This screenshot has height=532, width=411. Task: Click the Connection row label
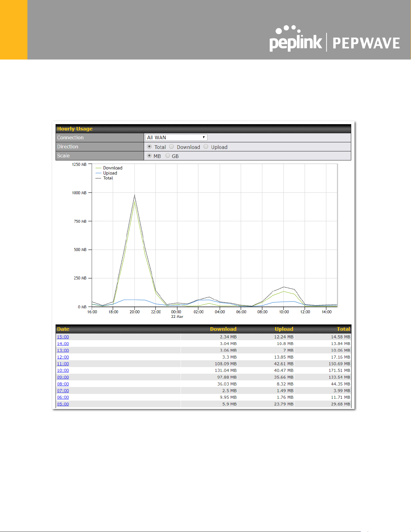pos(70,137)
